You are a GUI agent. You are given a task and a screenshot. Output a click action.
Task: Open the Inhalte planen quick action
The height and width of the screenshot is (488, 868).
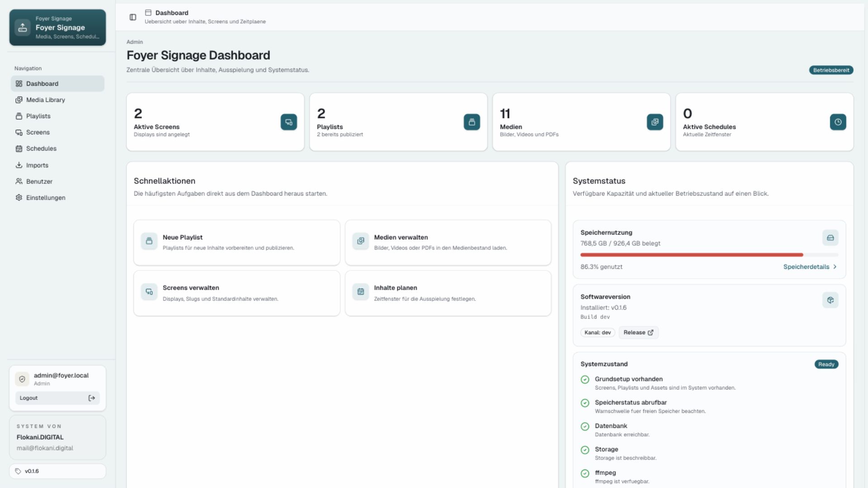point(448,293)
